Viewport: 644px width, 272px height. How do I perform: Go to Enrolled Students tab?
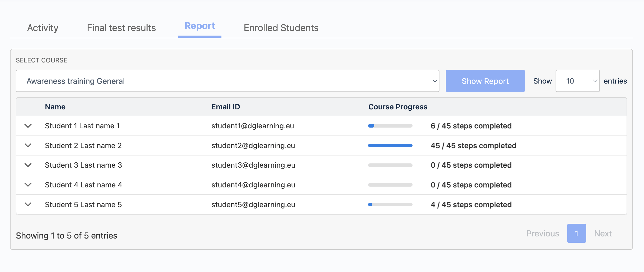pos(281,28)
